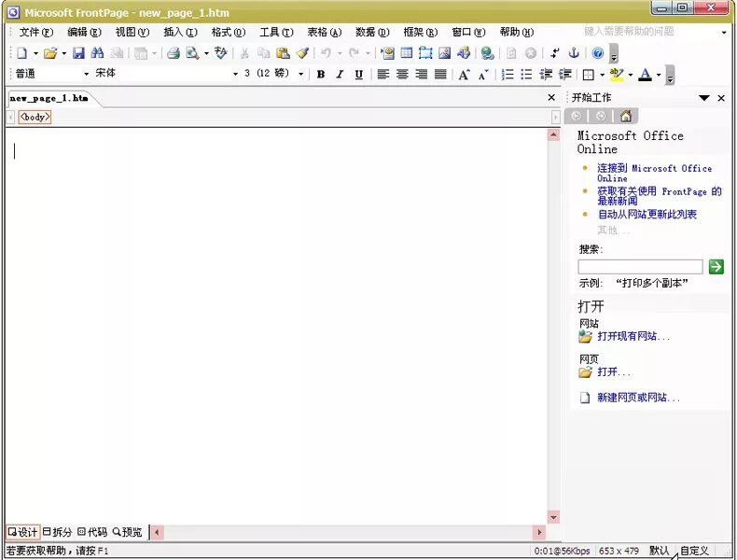Viewport: 737px width, 560px height.
Task: Apply the font color A button
Action: [x=646, y=75]
